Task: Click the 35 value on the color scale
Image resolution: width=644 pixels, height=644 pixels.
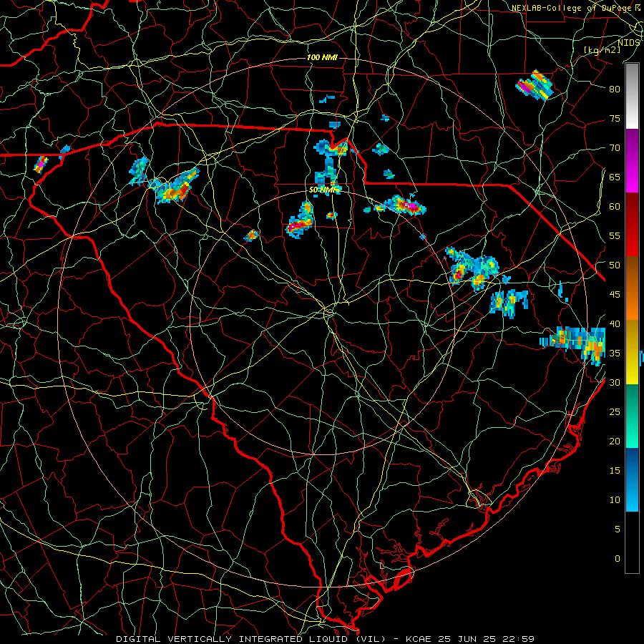Action: (615, 353)
